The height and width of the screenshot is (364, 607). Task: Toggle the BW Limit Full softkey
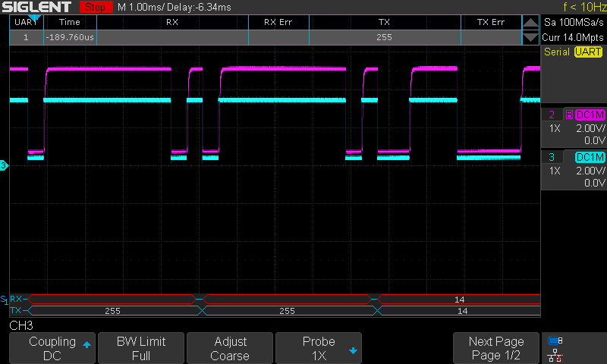[x=140, y=348]
